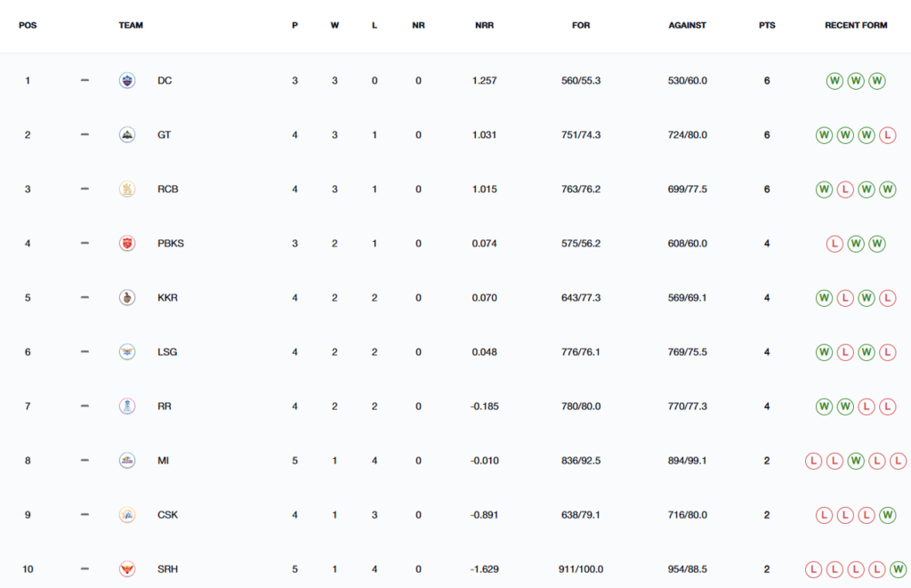Click the DC team logo icon
The width and height of the screenshot is (911, 588).
(x=127, y=80)
